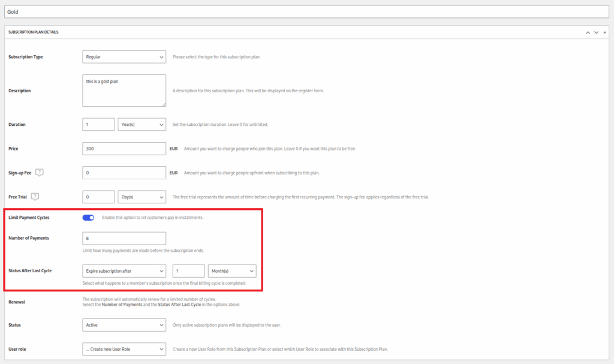Image resolution: width=614 pixels, height=364 pixels.
Task: Click the Description text area
Action: click(x=124, y=91)
